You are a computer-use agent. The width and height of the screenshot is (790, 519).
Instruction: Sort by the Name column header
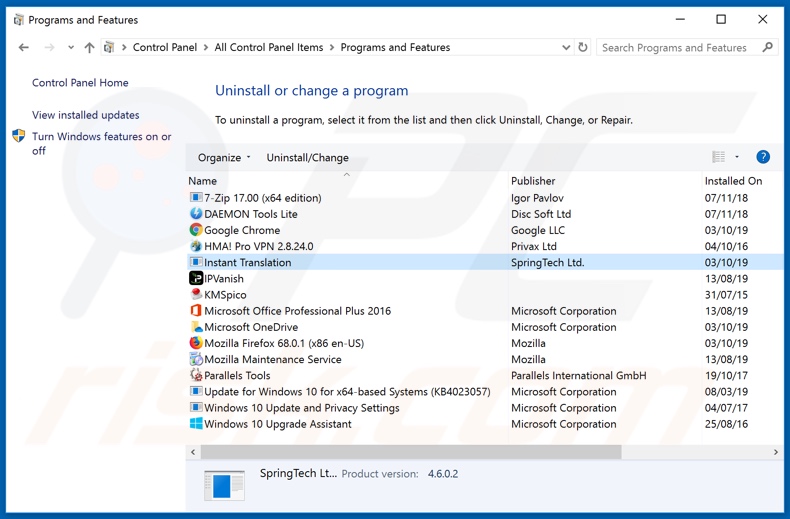[x=203, y=180]
